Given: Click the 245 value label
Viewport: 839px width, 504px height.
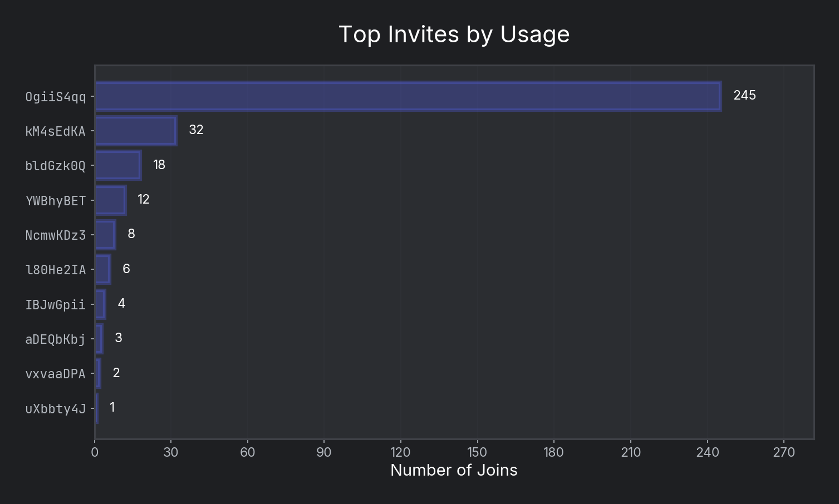Looking at the screenshot, I should (744, 96).
